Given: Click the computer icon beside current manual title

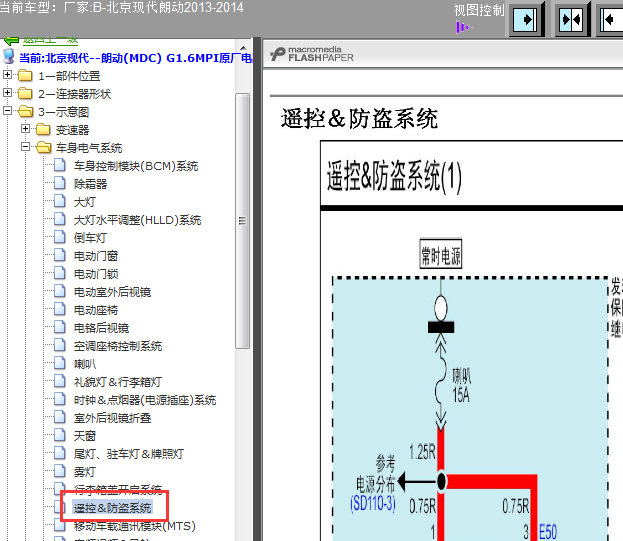Looking at the screenshot, I should pos(9,57).
